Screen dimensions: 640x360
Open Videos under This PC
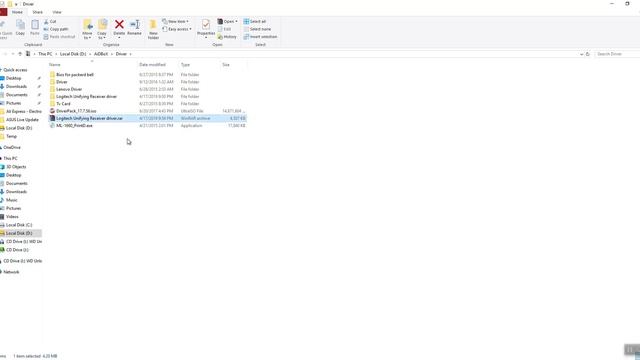pyautogui.click(x=12, y=217)
